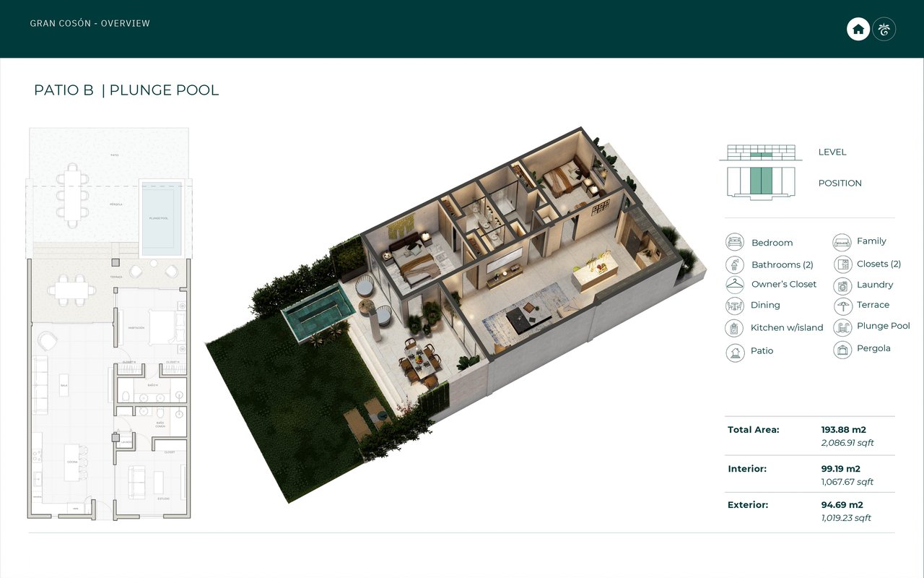
Task: Select the Plunge Pool icon
Action: point(842,327)
